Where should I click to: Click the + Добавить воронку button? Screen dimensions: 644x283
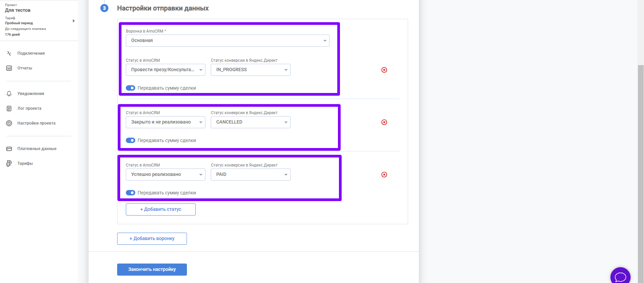pyautogui.click(x=152, y=239)
